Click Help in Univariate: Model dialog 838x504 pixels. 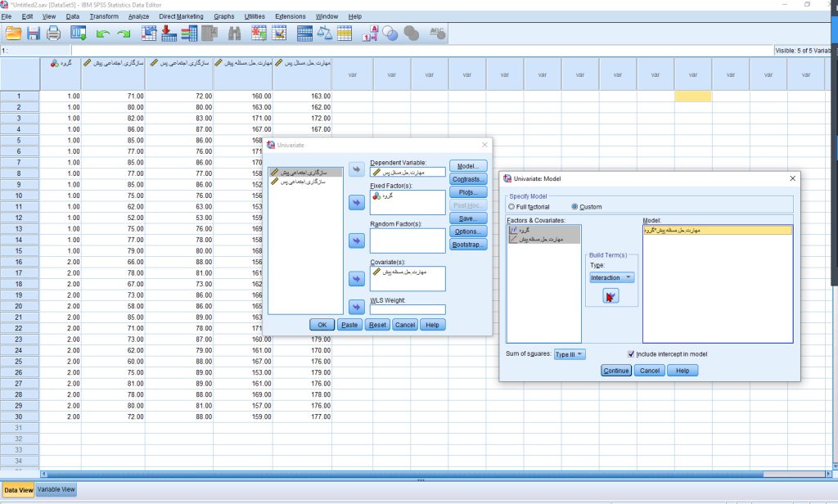683,371
